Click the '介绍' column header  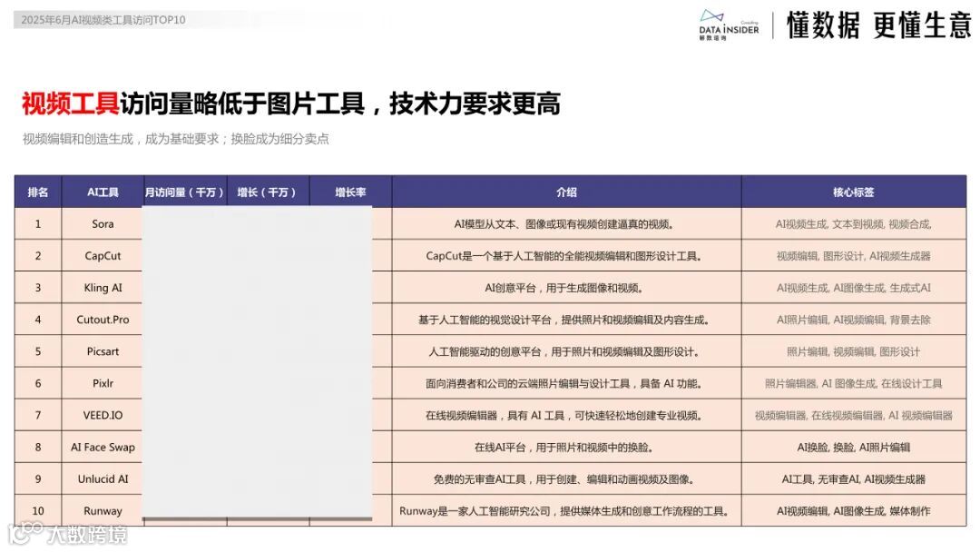pos(566,192)
